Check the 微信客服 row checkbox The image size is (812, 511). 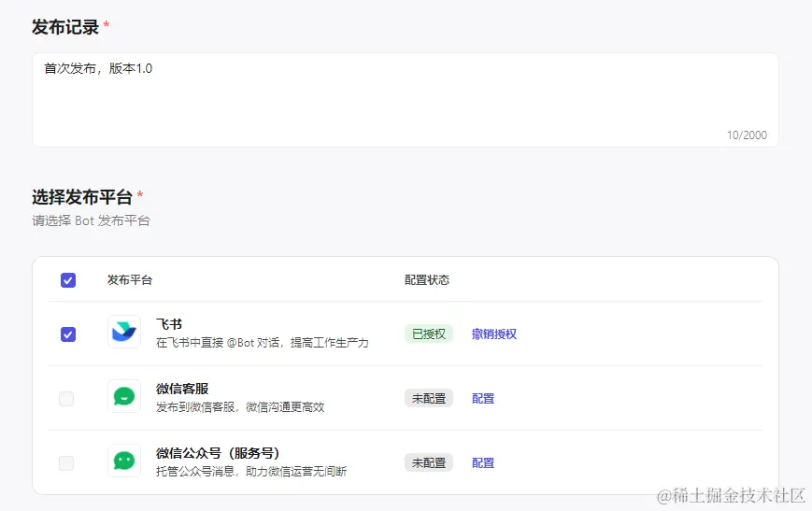coord(66,399)
